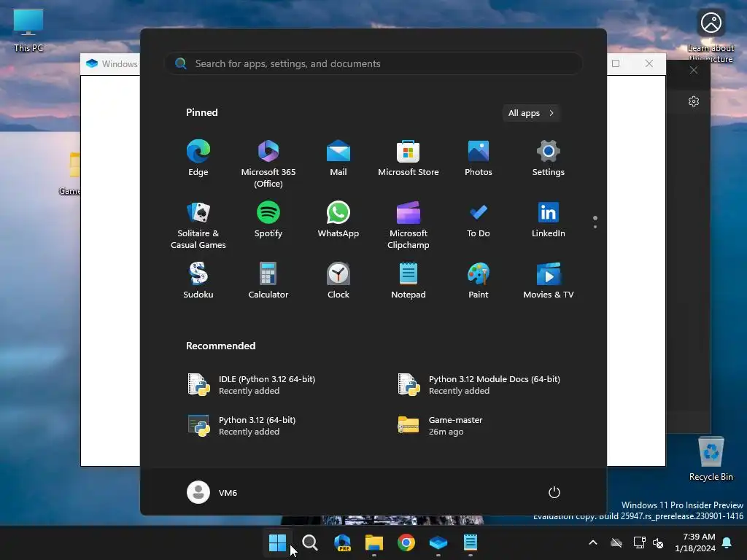
Task: Click the Windows Start button on taskbar
Action: (x=277, y=542)
